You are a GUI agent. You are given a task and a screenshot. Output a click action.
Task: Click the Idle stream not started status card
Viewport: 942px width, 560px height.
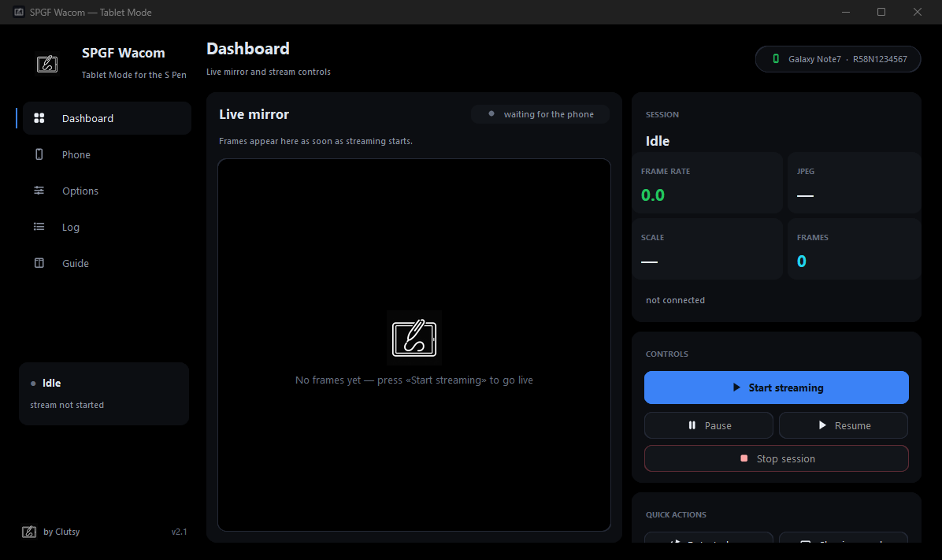click(x=104, y=394)
